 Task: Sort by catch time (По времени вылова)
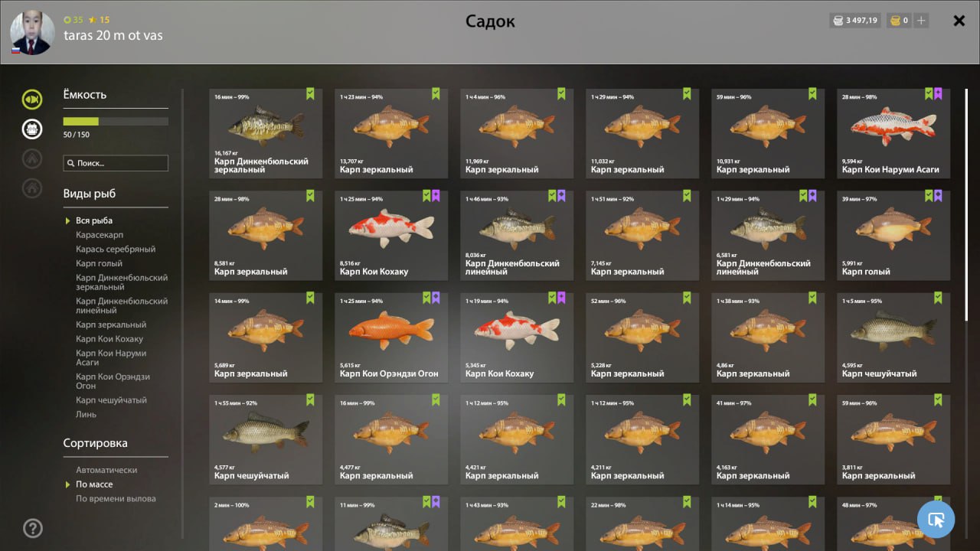116,499
